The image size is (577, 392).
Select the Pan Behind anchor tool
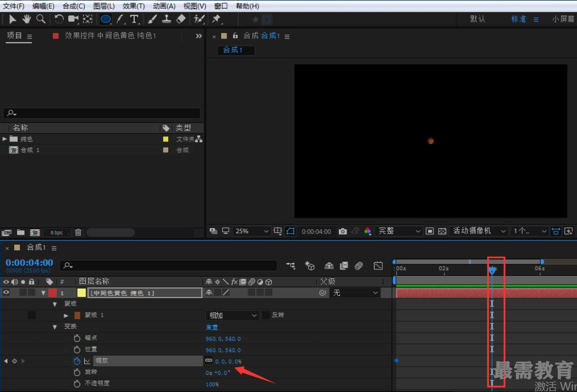tap(87, 19)
